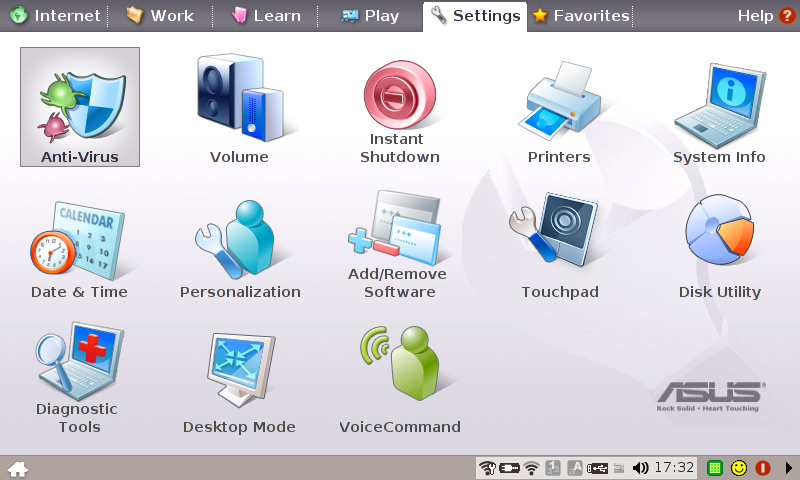800x480 pixels.
Task: Open wireless settings tray icon with wrench
Action: (x=487, y=468)
